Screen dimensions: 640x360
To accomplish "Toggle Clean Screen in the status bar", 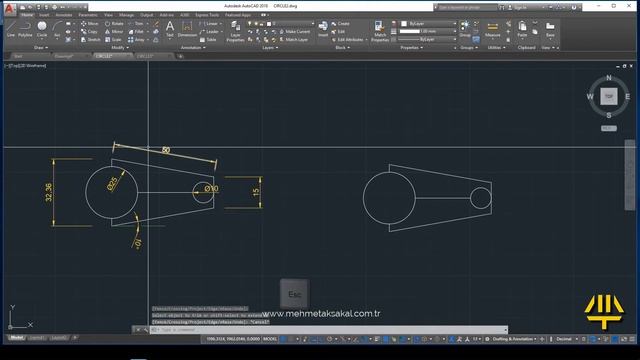I will click(x=623, y=339).
